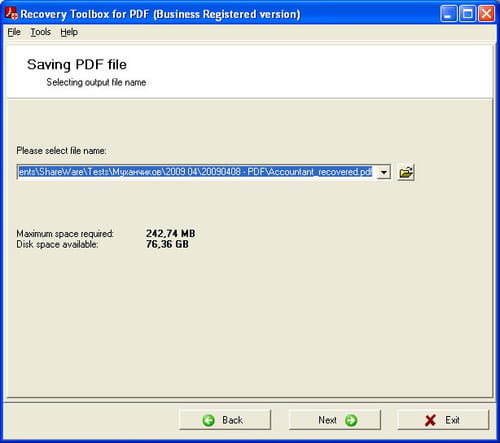The width and height of the screenshot is (500, 443).
Task: Go Back to the previous step
Action: click(x=225, y=420)
